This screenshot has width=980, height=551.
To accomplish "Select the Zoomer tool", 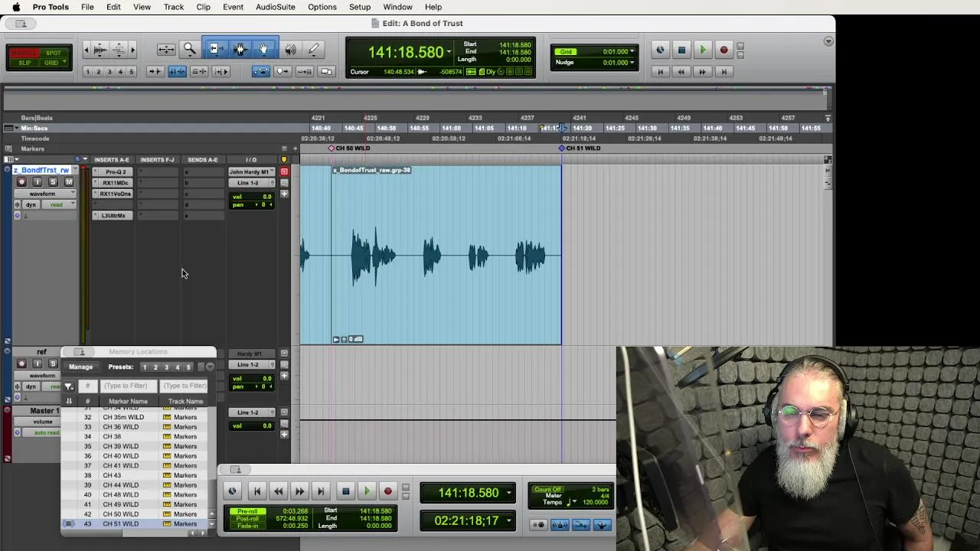I will point(189,50).
